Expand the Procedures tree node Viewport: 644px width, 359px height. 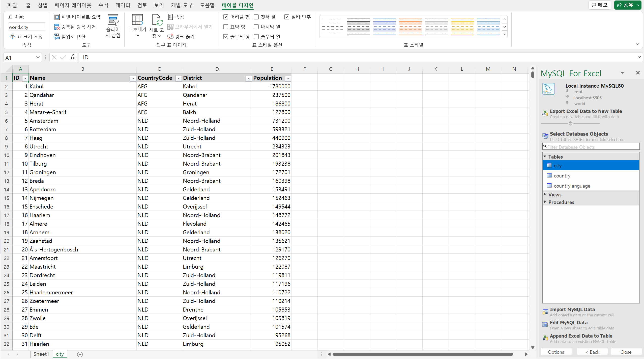pyautogui.click(x=545, y=202)
